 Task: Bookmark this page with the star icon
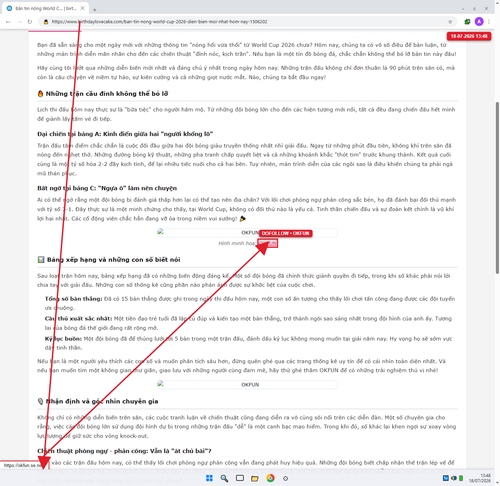click(x=450, y=22)
